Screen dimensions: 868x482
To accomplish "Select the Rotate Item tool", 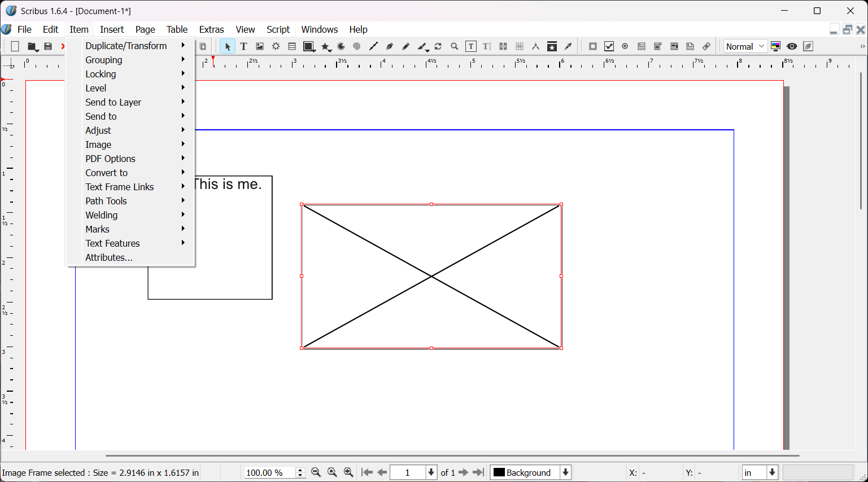I will (x=438, y=47).
